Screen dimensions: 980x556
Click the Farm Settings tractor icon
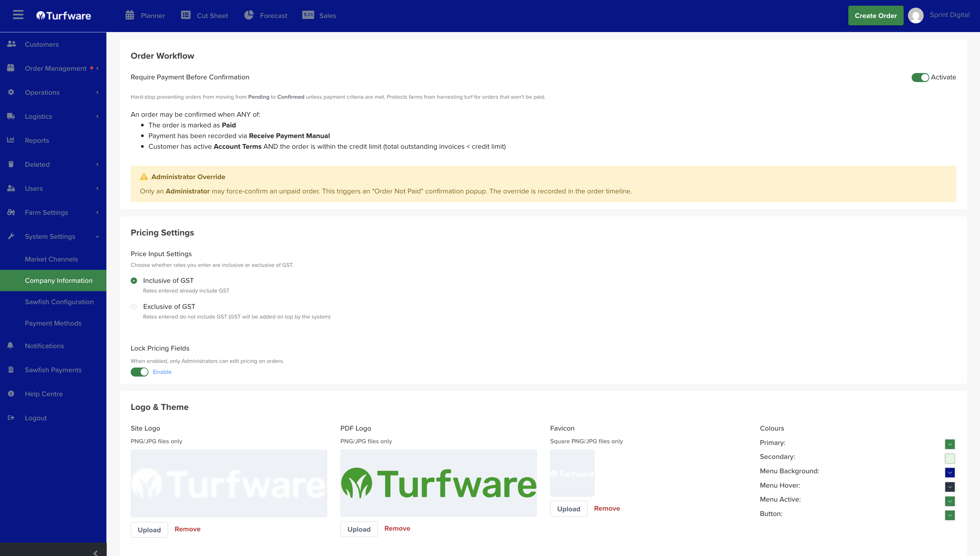(11, 212)
